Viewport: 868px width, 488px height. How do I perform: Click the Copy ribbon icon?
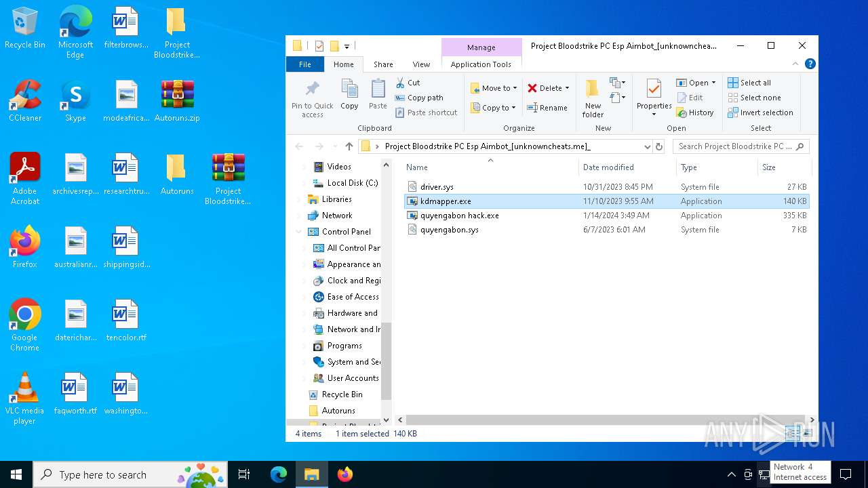click(x=349, y=94)
